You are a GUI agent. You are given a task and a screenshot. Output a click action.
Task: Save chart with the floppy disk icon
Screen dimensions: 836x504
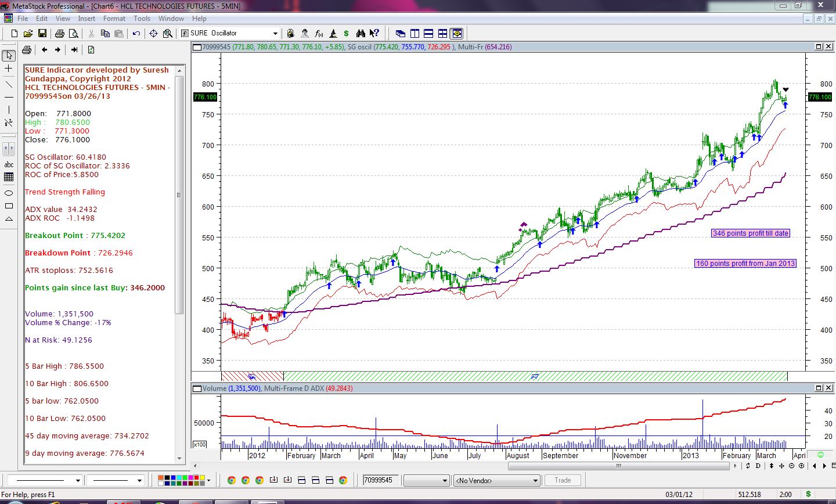pyautogui.click(x=42, y=34)
